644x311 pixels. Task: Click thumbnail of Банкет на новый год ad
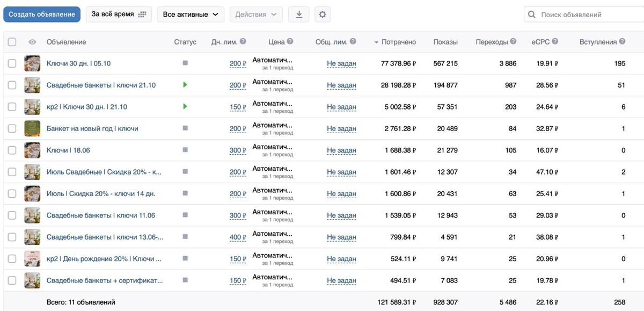point(32,128)
